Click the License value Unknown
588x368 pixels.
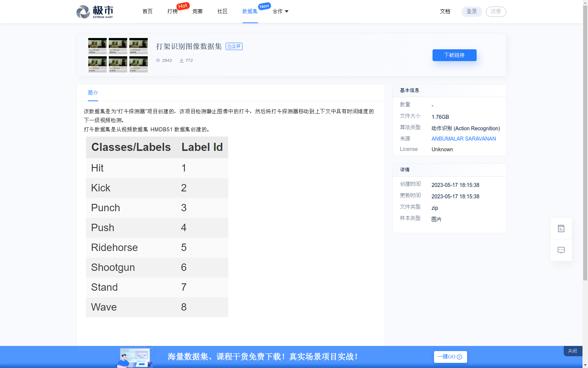pyautogui.click(x=442, y=149)
